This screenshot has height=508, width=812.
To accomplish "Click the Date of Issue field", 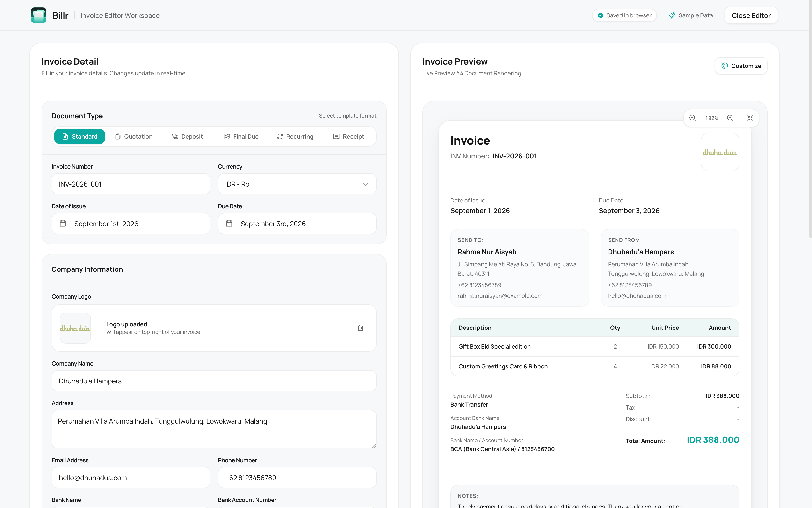I will click(x=131, y=224).
